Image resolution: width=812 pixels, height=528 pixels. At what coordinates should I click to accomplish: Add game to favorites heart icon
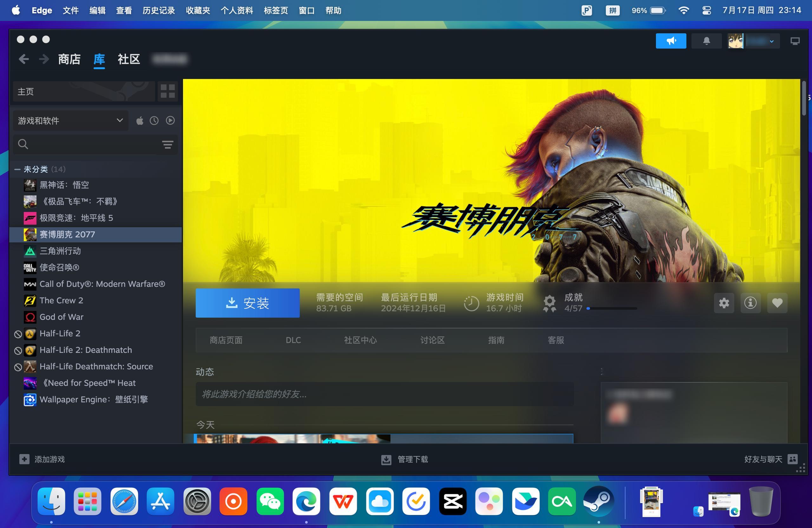(777, 303)
